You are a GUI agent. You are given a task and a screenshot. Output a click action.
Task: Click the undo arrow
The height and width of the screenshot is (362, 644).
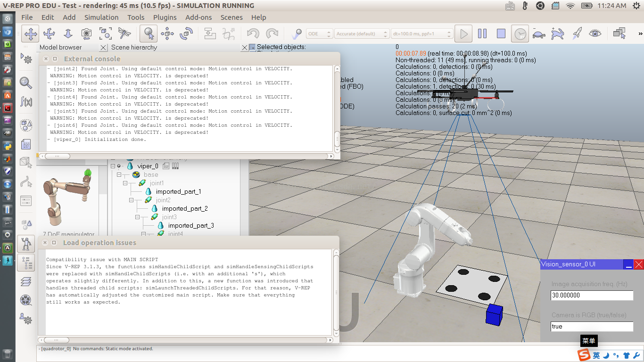(x=253, y=33)
